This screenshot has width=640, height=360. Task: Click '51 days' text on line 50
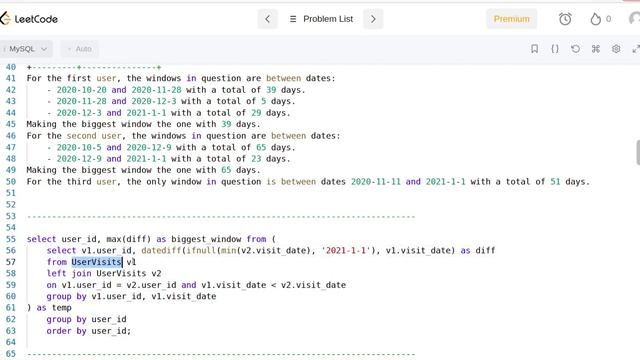(x=568, y=182)
